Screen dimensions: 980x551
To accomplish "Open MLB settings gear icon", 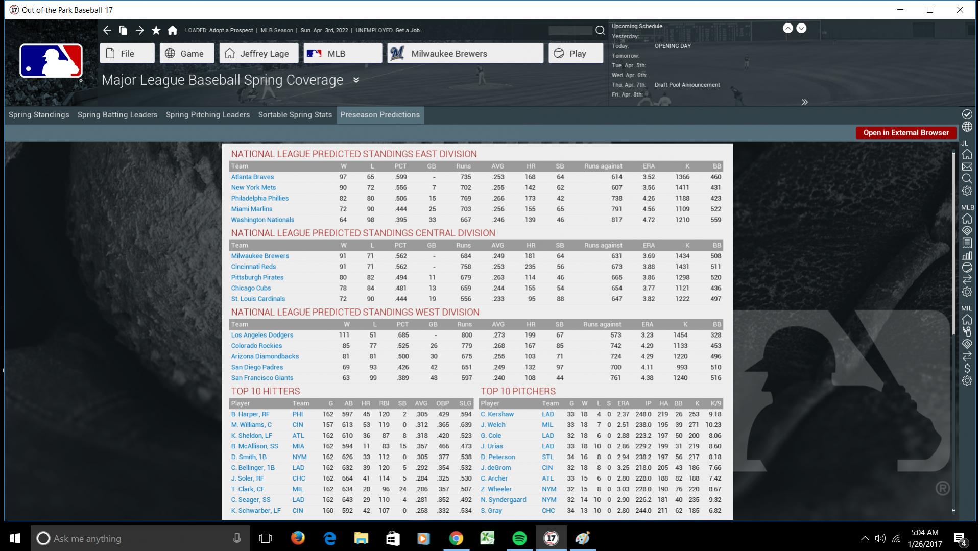I will point(967,292).
